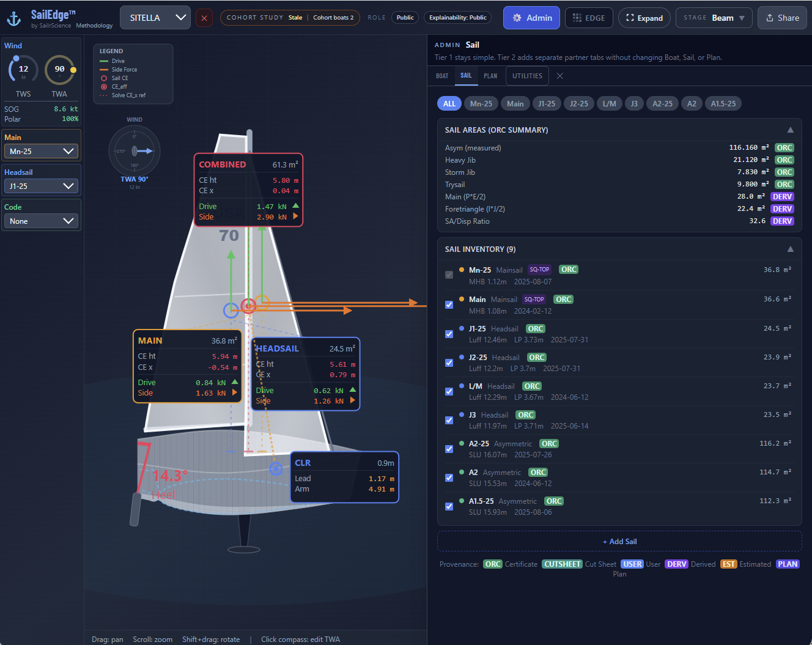Click the CUTSHEET provenance badge
The image size is (812, 645).
(562, 564)
